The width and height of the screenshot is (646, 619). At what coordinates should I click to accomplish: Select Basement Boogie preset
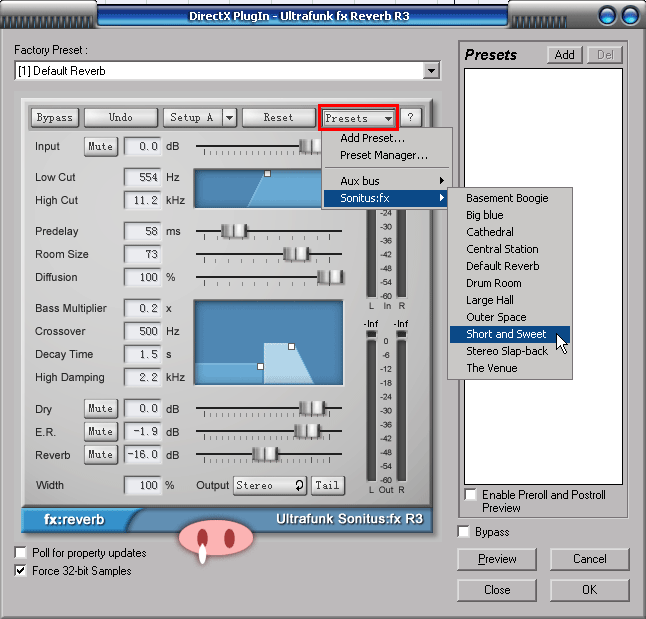pos(510,198)
